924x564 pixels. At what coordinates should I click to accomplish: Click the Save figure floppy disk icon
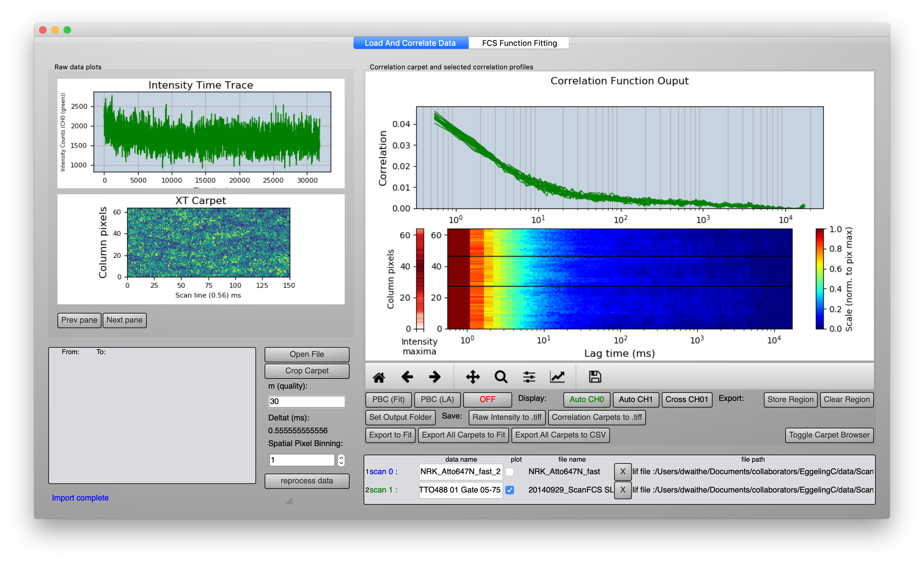click(595, 377)
